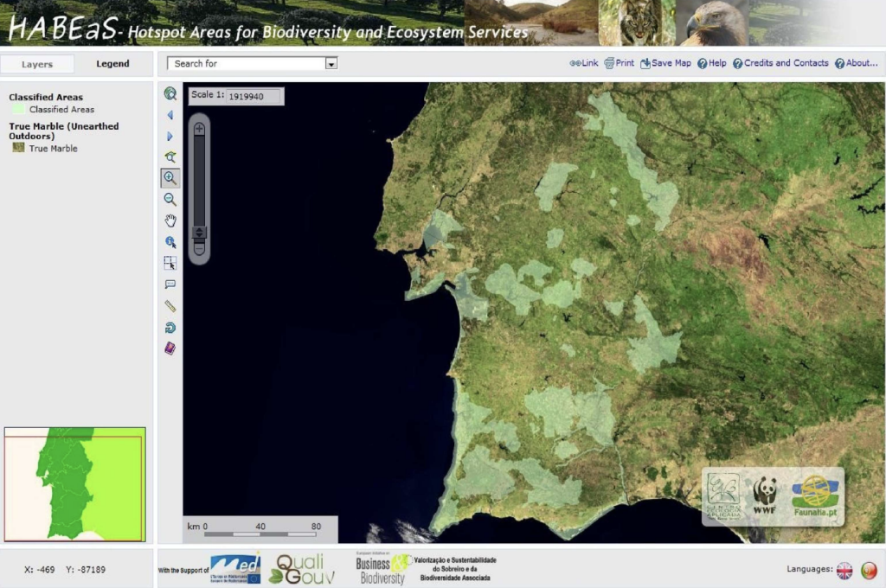Go forward to next map extent

pos(170,136)
